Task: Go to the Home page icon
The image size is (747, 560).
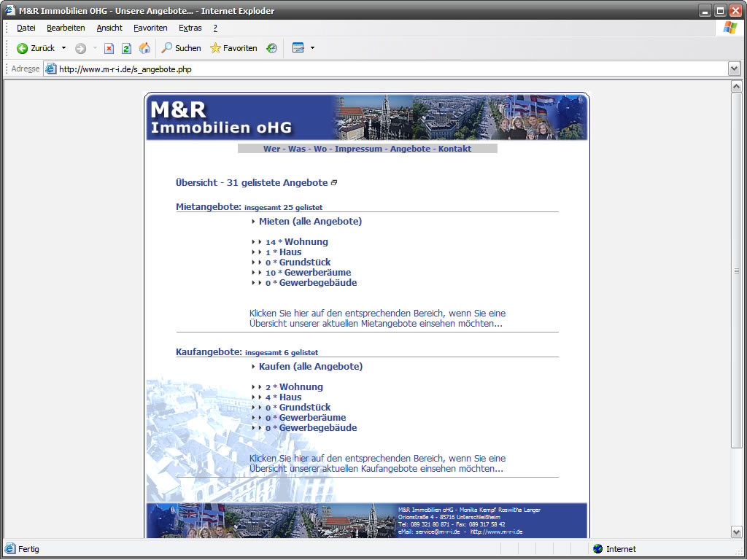Action: click(x=144, y=48)
